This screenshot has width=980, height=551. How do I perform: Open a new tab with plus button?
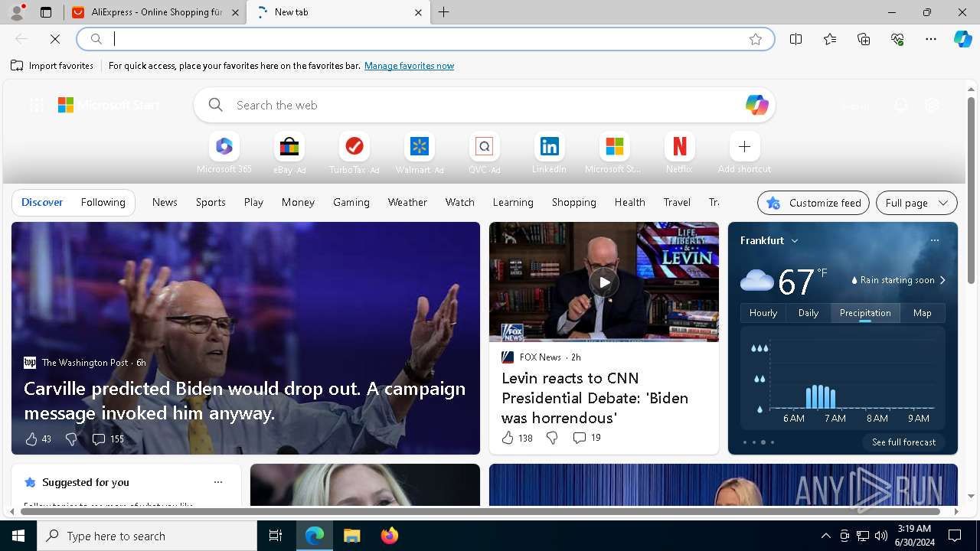click(444, 12)
